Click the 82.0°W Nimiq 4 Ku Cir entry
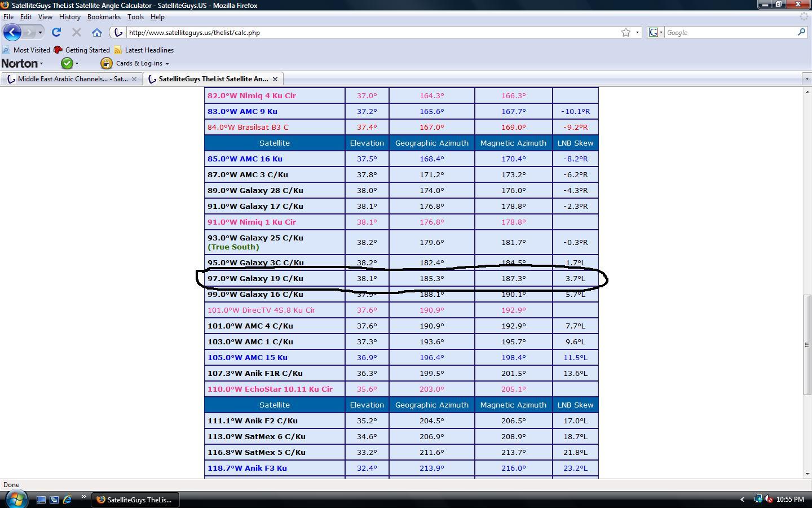 tap(251, 95)
